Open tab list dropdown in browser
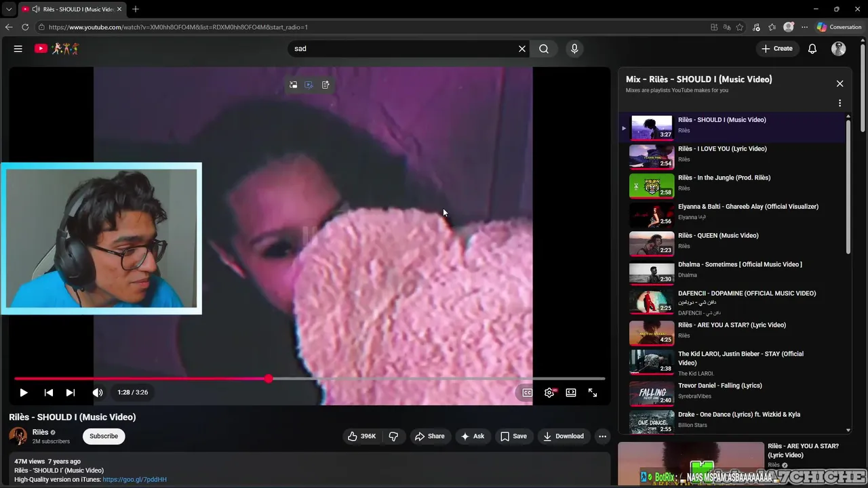The width and height of the screenshot is (868, 488). 9,9
